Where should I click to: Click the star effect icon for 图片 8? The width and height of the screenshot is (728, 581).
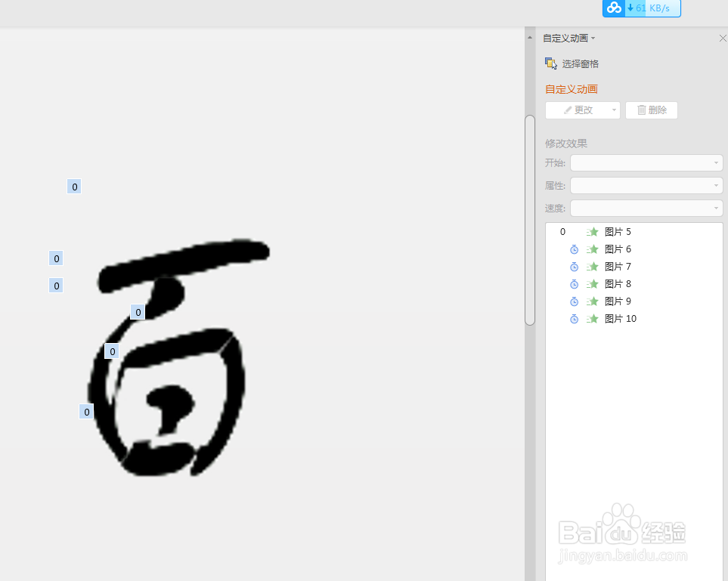(593, 284)
